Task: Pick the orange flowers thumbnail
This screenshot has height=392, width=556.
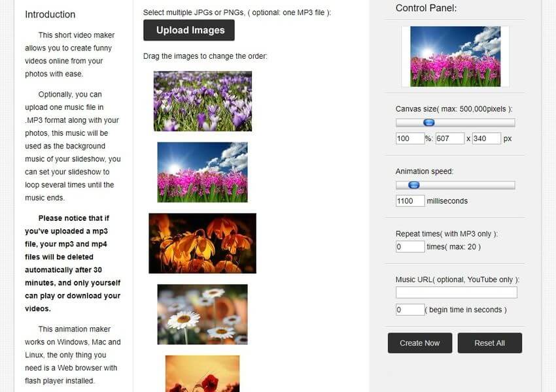Action: click(203, 243)
